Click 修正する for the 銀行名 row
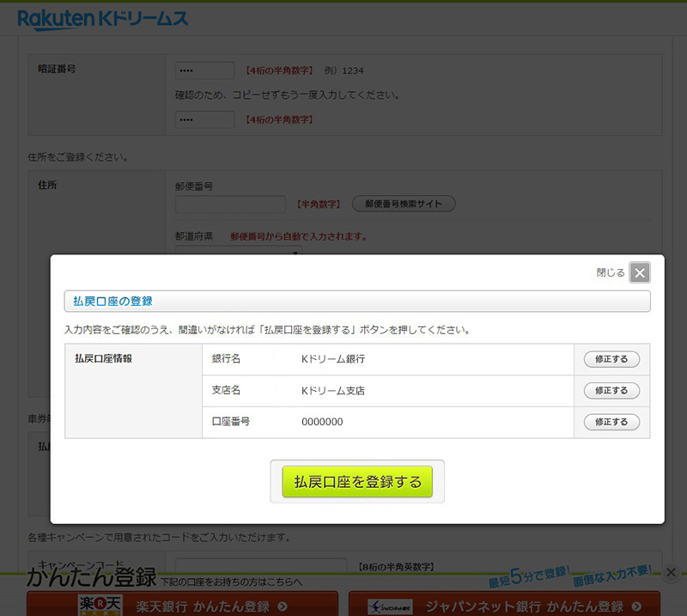 (x=611, y=359)
